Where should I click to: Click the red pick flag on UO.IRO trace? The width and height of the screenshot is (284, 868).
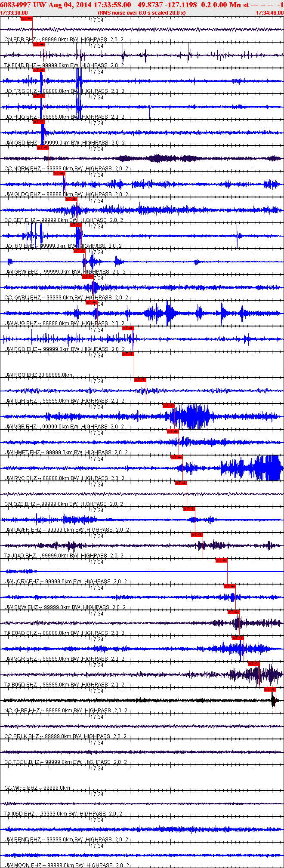coord(75,225)
